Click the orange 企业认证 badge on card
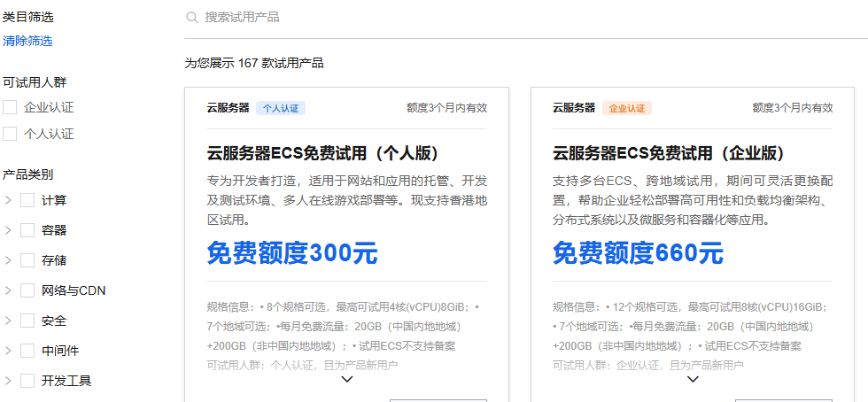Screen dimensions: 868x402 point(627,108)
